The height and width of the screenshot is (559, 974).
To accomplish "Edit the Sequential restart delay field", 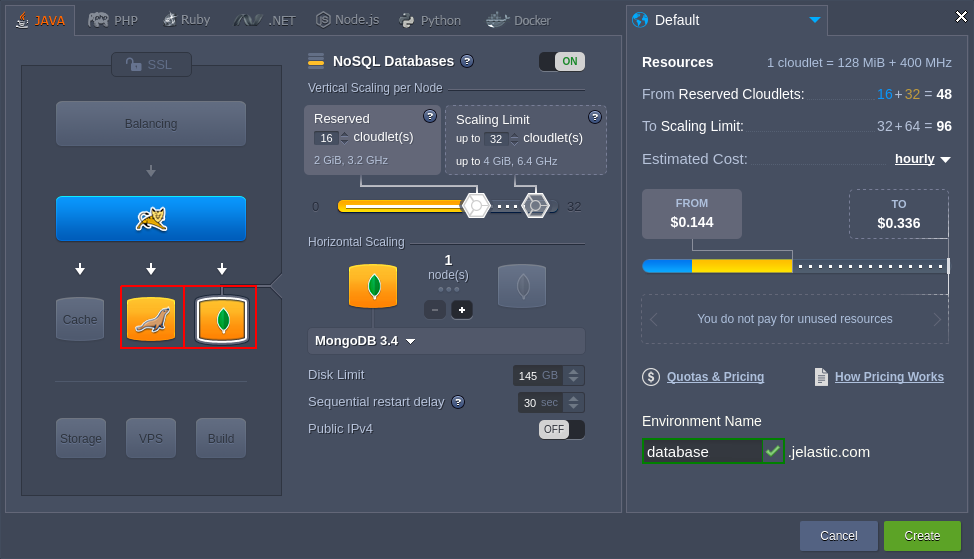I will click(x=540, y=402).
